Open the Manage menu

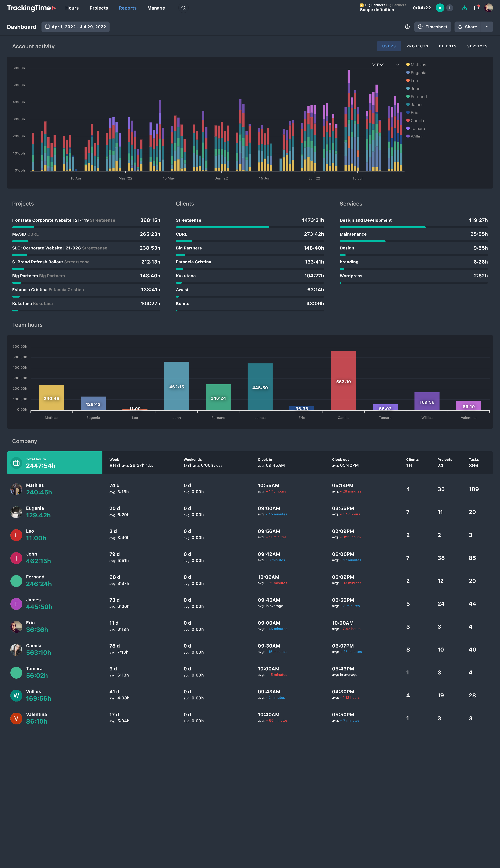pos(156,8)
